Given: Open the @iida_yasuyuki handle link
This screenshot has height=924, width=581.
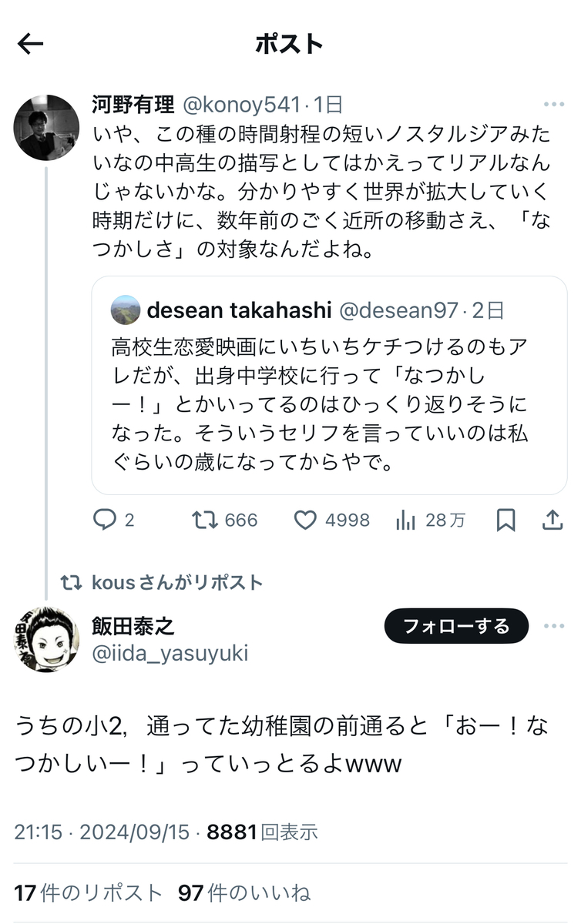Looking at the screenshot, I should pyautogui.click(x=170, y=654).
